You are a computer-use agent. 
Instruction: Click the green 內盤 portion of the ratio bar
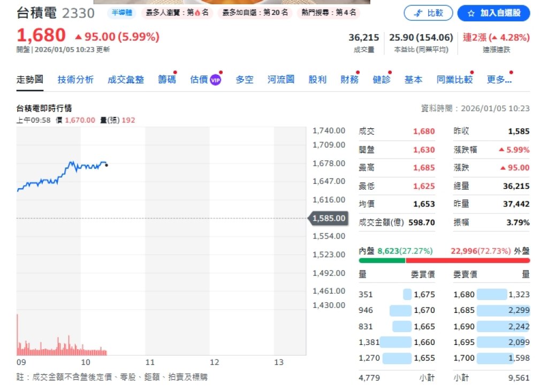click(382, 260)
